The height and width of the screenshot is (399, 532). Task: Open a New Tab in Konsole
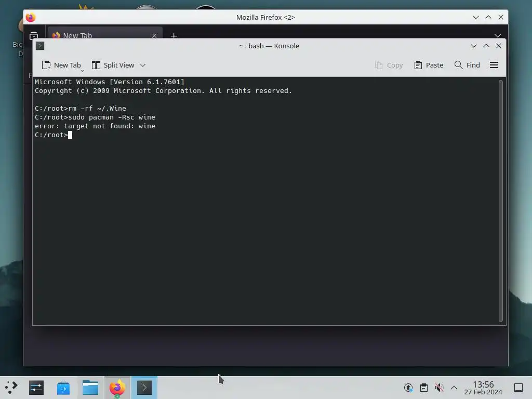[61, 65]
